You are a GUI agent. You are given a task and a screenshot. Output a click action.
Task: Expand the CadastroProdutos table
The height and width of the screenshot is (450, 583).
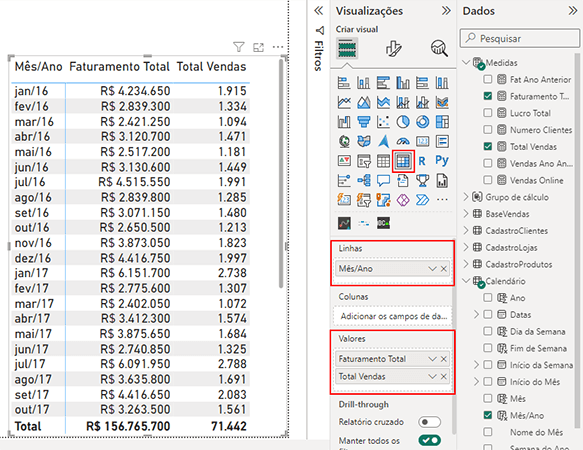466,264
